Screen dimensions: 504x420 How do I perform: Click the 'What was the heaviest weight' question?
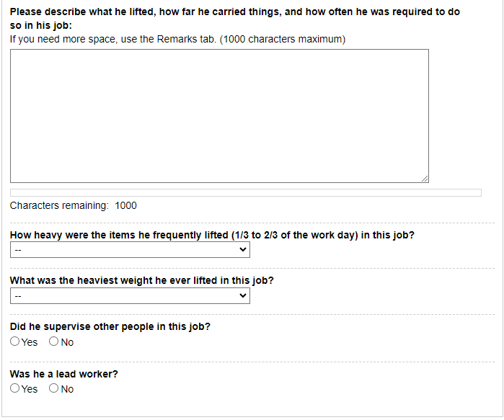click(x=142, y=281)
